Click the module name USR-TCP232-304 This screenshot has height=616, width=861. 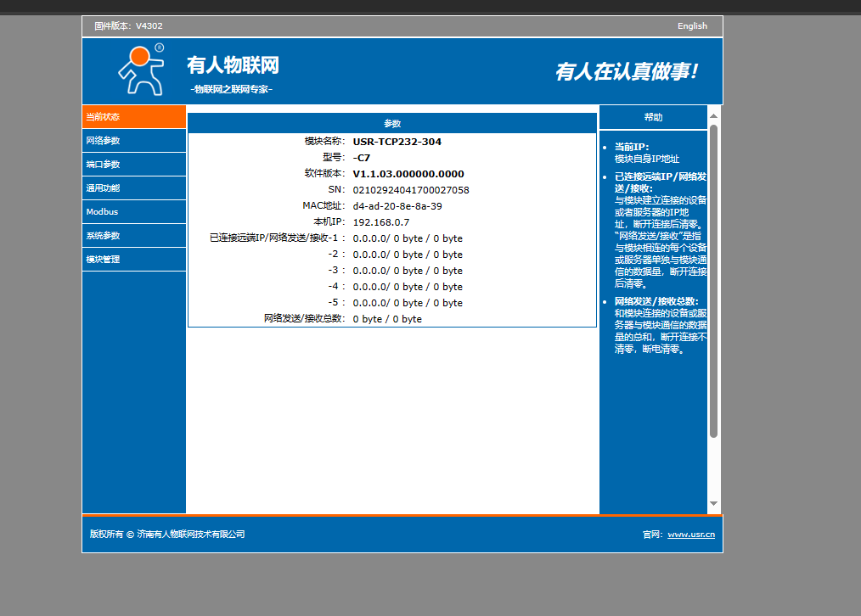coord(397,142)
